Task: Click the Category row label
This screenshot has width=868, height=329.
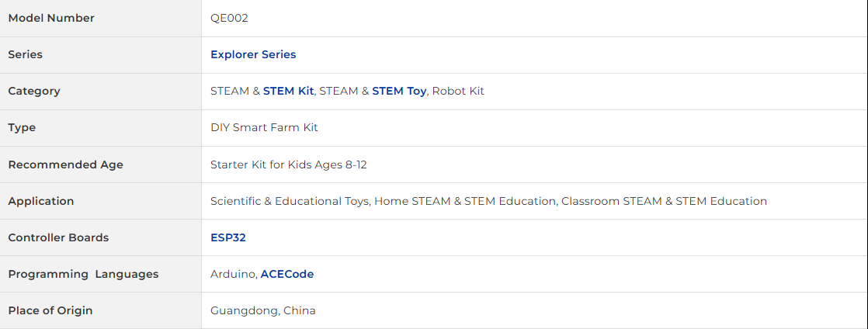Action: [x=33, y=92]
